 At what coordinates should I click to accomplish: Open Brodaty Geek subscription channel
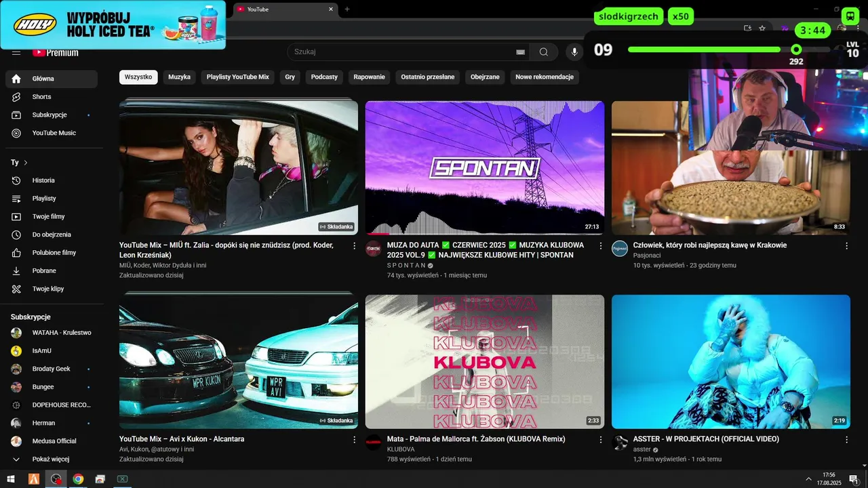[x=52, y=369]
